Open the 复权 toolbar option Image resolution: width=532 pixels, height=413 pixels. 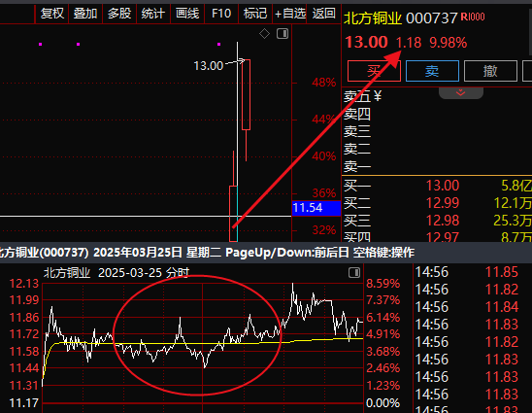[51, 14]
